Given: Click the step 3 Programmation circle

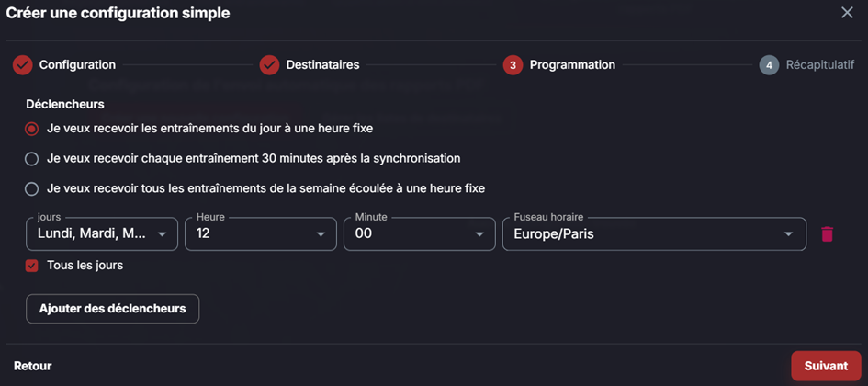Looking at the screenshot, I should (513, 65).
